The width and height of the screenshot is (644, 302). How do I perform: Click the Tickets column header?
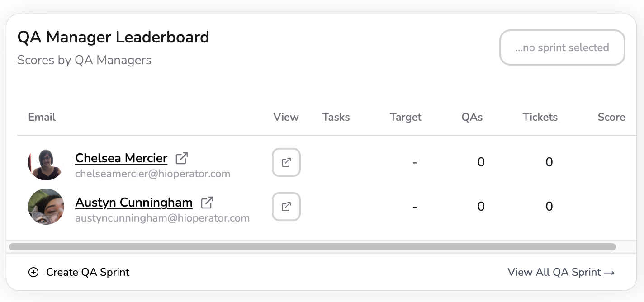(540, 117)
